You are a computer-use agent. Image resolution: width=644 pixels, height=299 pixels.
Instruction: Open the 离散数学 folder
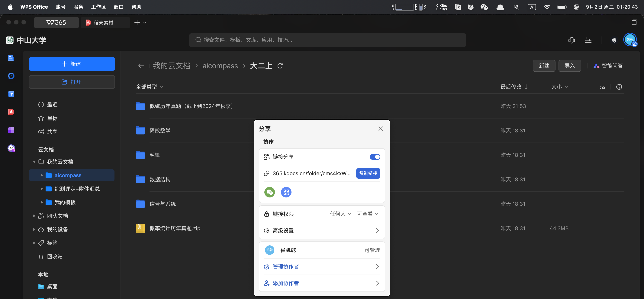click(x=160, y=130)
